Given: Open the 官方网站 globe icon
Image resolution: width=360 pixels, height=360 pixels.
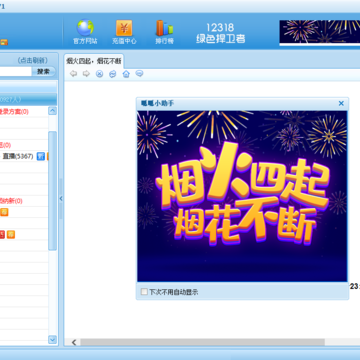Looking at the screenshot, I should coord(85,32).
